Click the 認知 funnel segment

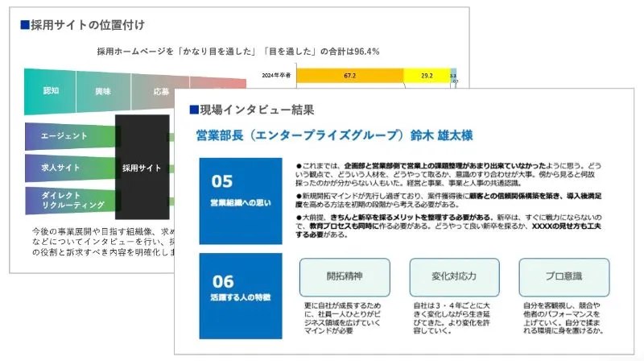point(50,91)
